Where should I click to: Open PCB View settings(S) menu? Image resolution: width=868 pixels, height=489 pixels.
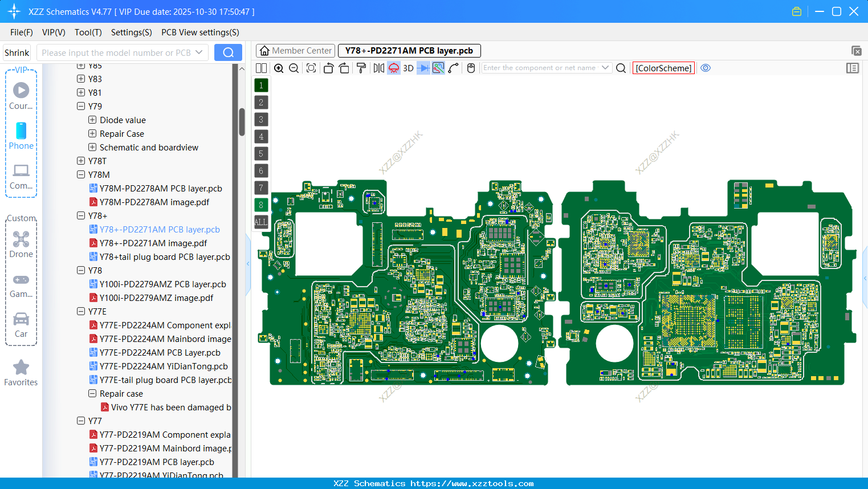coord(200,32)
